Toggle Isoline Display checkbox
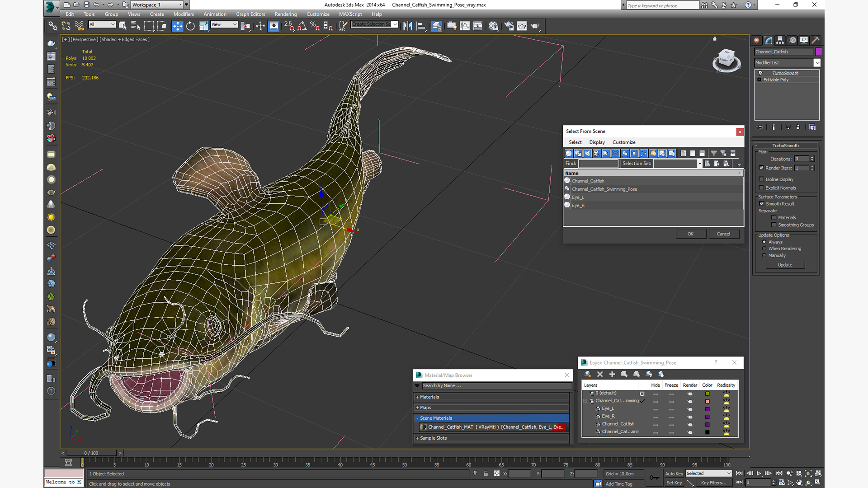 761,179
